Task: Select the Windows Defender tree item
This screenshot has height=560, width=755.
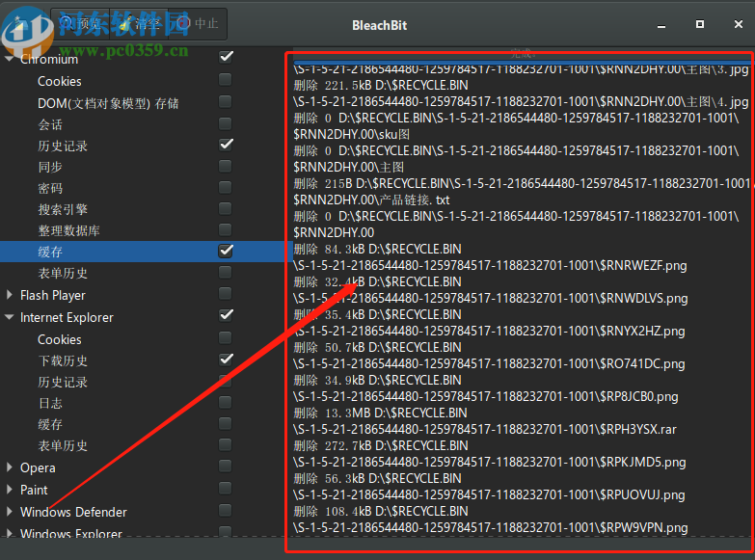Action: (73, 512)
